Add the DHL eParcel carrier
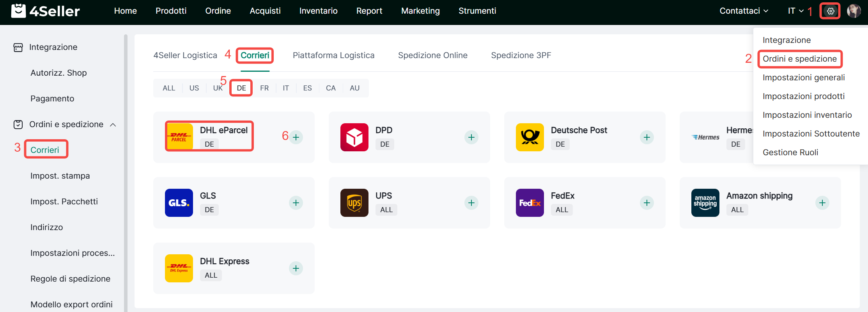Viewport: 868px width, 312px height. click(296, 137)
